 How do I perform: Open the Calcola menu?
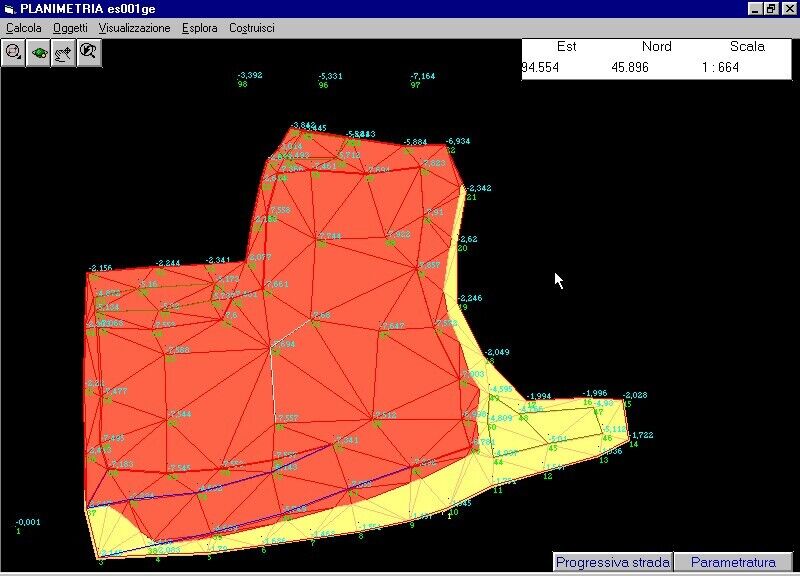pyautogui.click(x=23, y=28)
